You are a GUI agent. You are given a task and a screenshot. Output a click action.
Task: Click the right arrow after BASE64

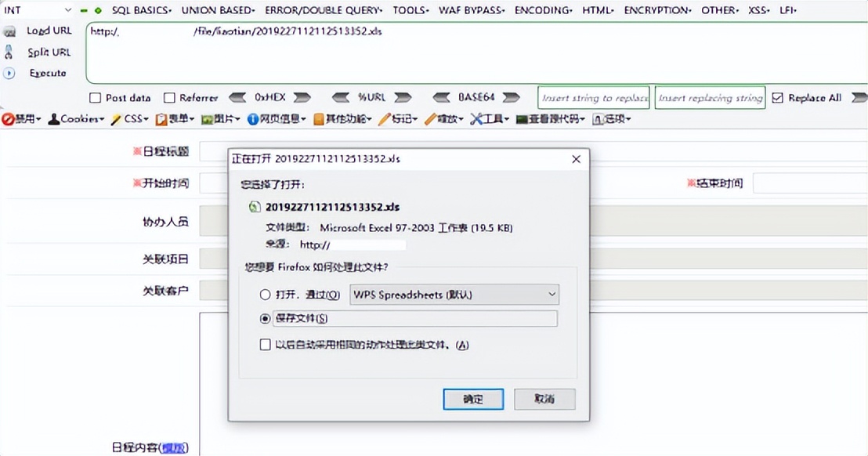(511, 97)
